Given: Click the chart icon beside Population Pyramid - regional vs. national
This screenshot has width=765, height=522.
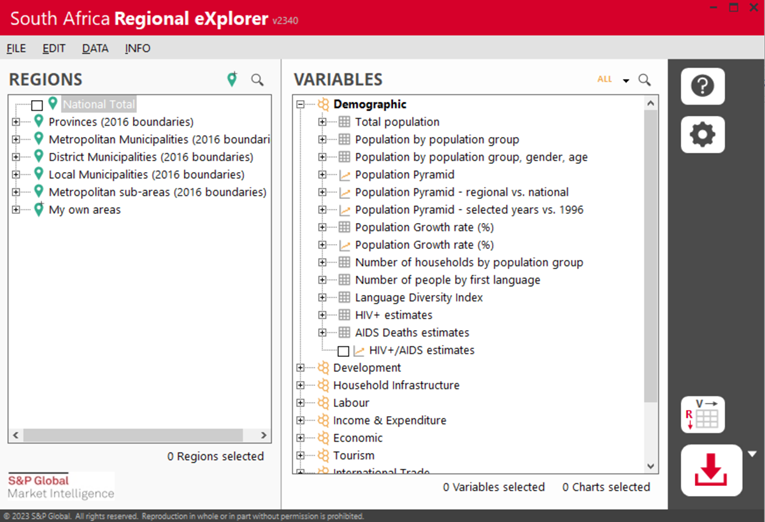Looking at the screenshot, I should coord(344,192).
